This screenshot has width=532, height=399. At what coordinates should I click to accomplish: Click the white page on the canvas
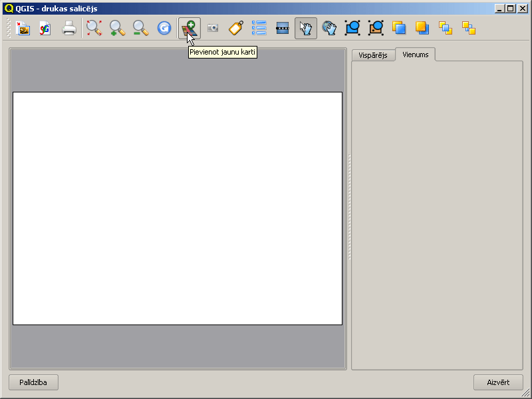pos(178,208)
